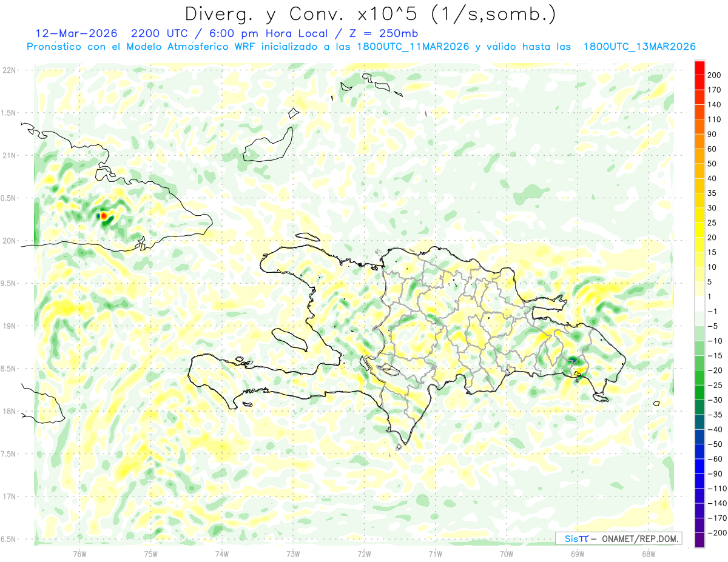Click the blue convergence spot in southeastern Dominican Republic
This screenshot has width=728, height=562.
[574, 361]
